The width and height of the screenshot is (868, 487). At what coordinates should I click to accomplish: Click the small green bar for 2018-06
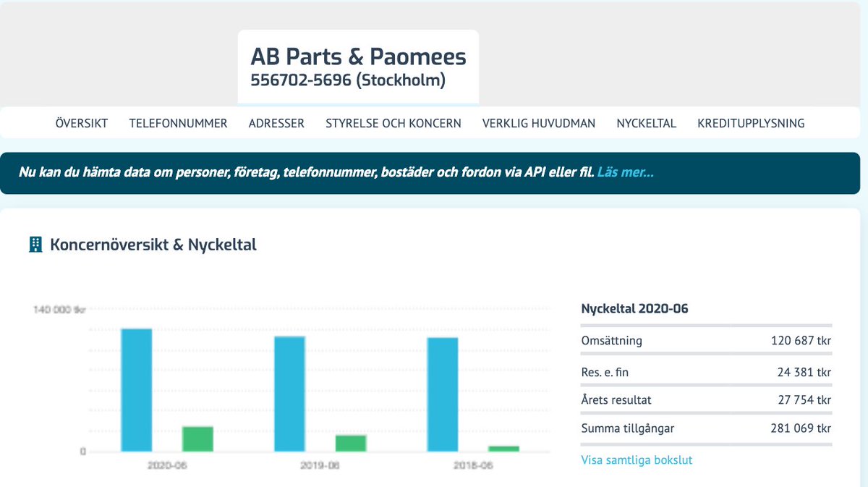click(503, 449)
